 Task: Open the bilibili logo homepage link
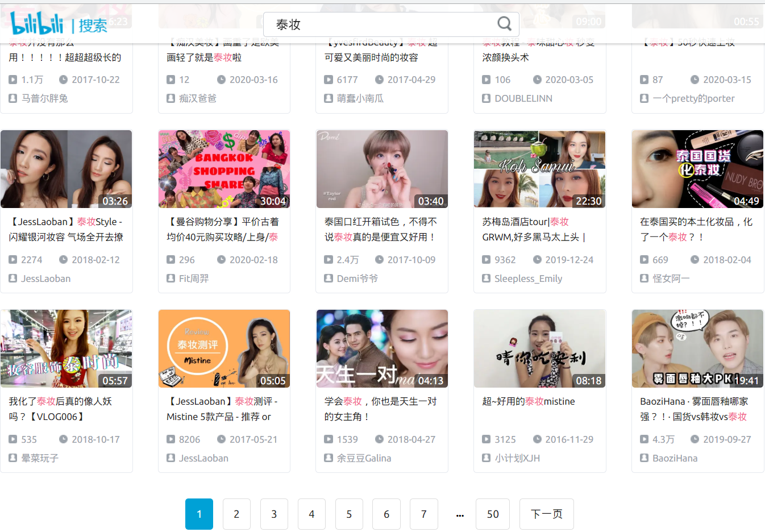[37, 23]
